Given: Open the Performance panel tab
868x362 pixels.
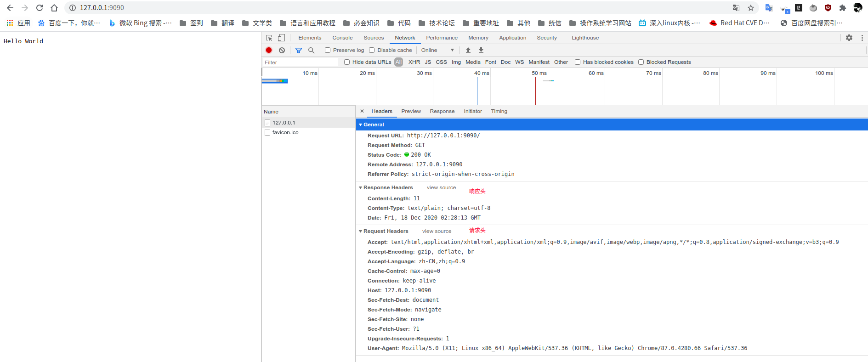Looking at the screenshot, I should click(x=442, y=38).
